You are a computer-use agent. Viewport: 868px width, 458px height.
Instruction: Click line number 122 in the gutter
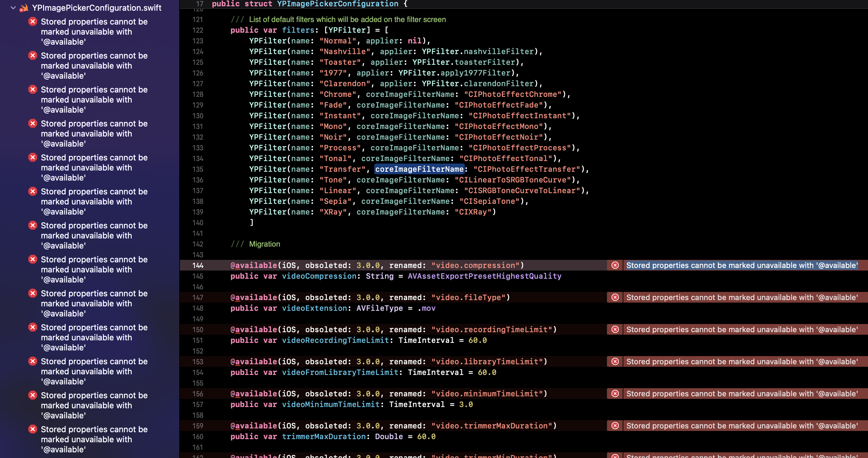(198, 30)
